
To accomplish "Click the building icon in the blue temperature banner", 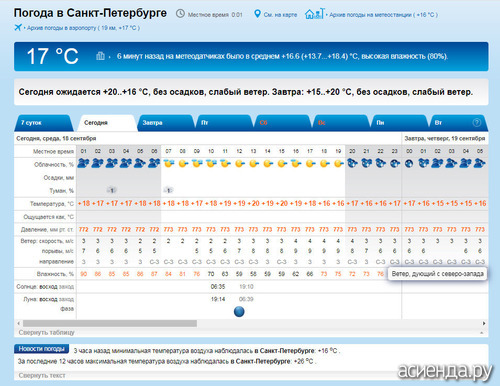I will tap(100, 56).
